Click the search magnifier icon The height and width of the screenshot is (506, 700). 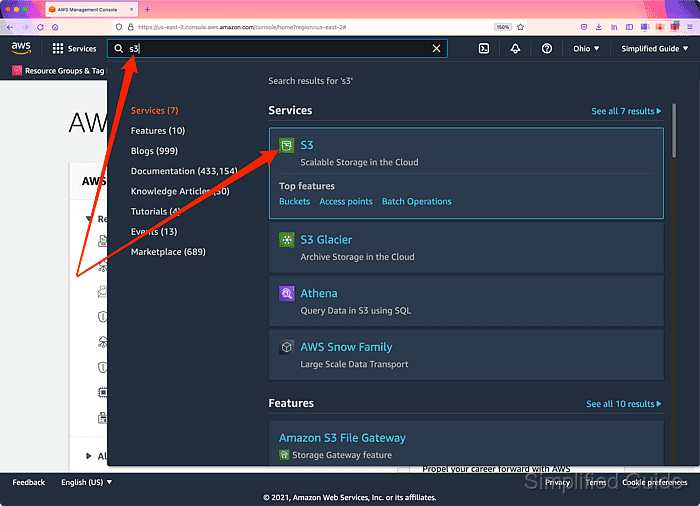click(x=118, y=49)
